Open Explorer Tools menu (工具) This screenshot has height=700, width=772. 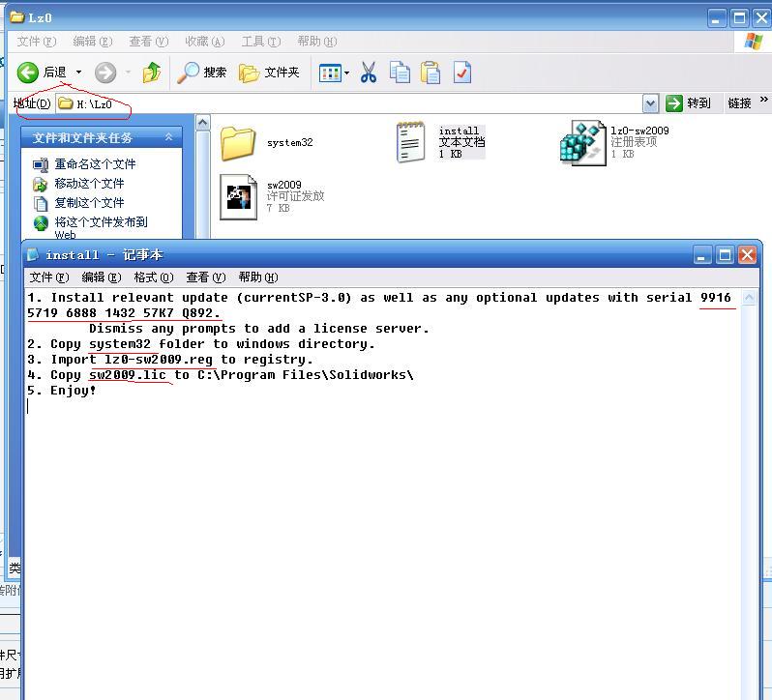(x=261, y=42)
